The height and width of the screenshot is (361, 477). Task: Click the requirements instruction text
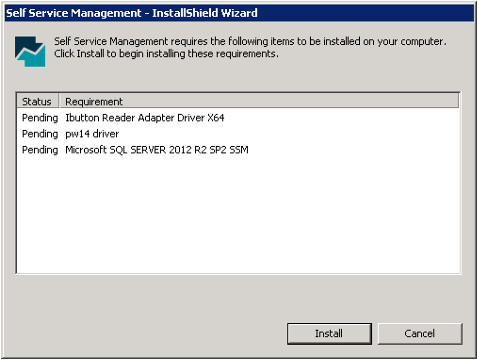[250, 47]
